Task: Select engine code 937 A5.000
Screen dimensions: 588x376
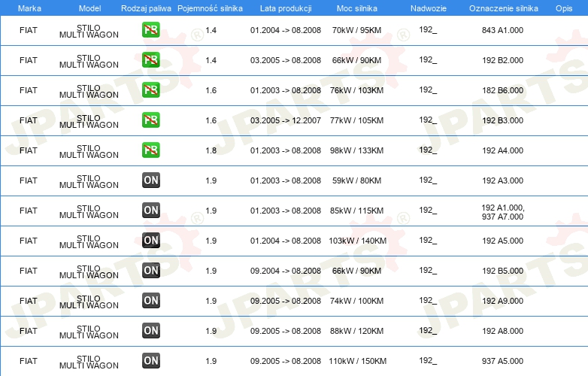Action: pos(502,361)
